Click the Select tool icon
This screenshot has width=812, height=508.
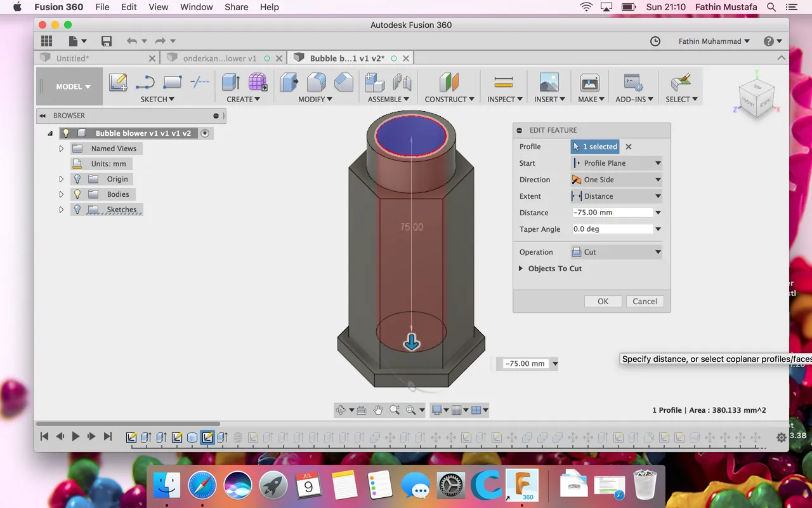pyautogui.click(x=680, y=82)
